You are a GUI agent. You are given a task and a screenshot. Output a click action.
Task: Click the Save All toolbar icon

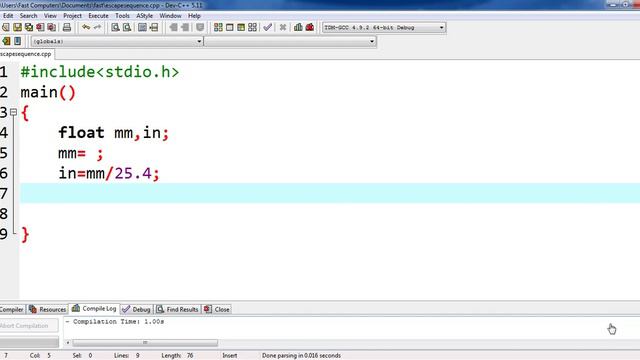(x=29, y=27)
